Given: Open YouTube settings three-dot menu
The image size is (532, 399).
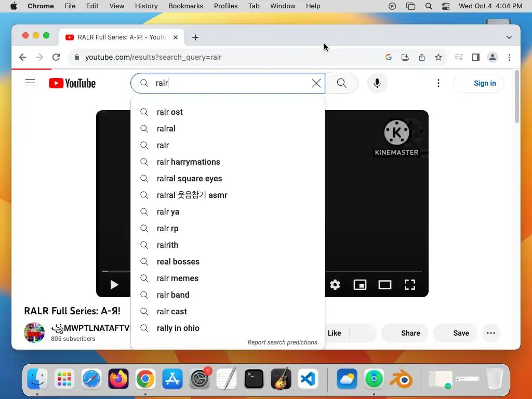Looking at the screenshot, I should coord(438,83).
